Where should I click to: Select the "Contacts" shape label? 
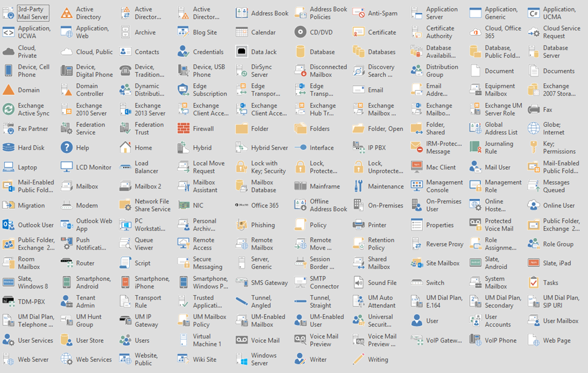(x=147, y=52)
